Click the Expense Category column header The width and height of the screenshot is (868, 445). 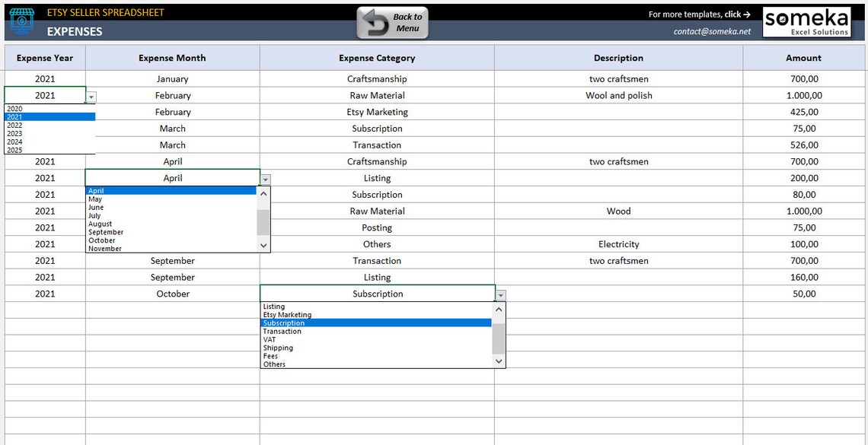(377, 58)
